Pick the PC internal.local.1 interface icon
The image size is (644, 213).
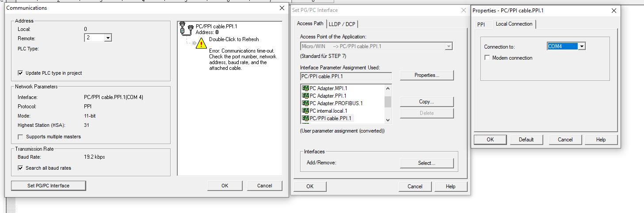305,110
